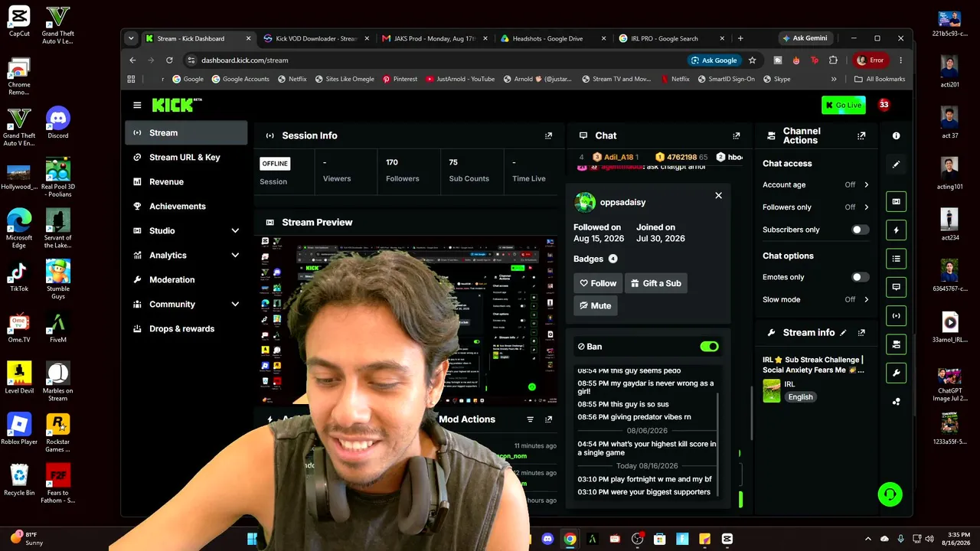Open the Discord desktop shortcut
This screenshot has width=980, height=551.
point(58,122)
